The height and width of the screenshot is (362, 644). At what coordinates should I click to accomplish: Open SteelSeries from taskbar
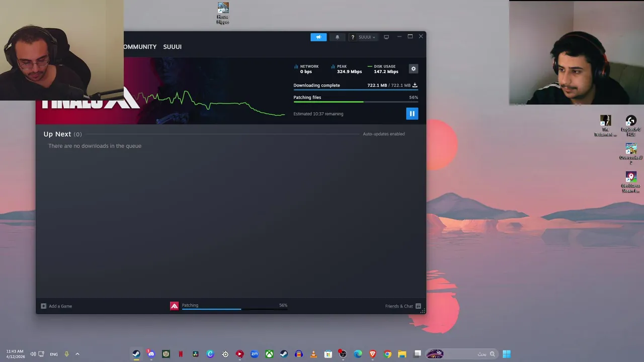(x=225, y=354)
